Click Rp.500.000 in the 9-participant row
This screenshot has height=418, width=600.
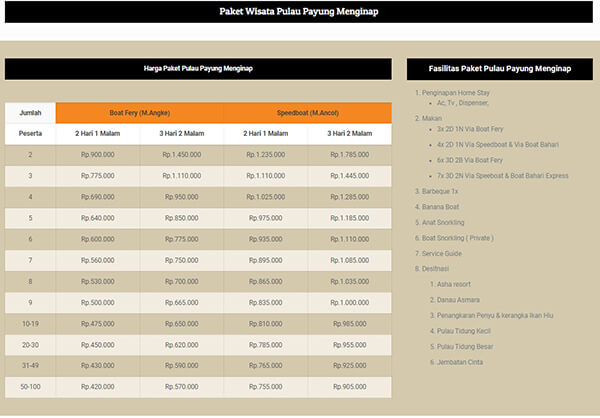click(x=98, y=302)
